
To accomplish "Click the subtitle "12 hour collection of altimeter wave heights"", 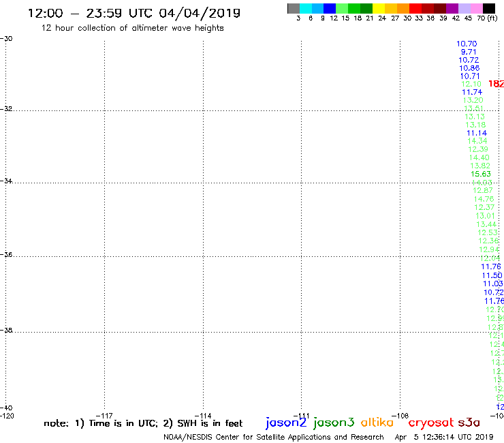I will click(x=132, y=28).
